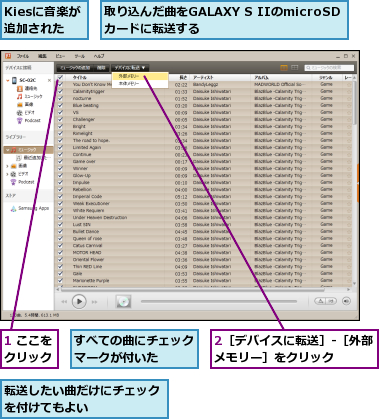
Task: Click the play button in player
Action: [79, 302]
